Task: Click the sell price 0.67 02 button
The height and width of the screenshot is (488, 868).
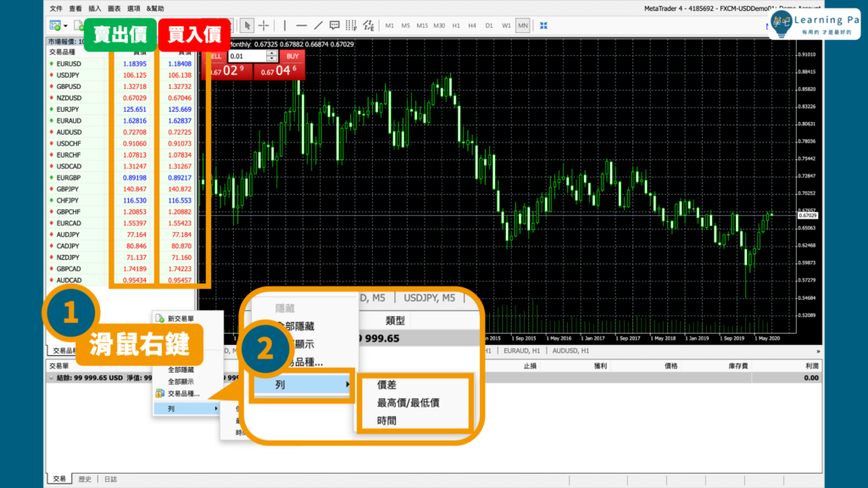Action: pyautogui.click(x=229, y=71)
